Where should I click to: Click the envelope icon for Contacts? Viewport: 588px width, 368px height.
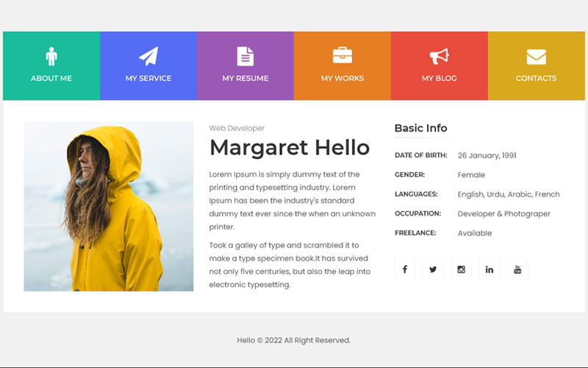tap(537, 57)
